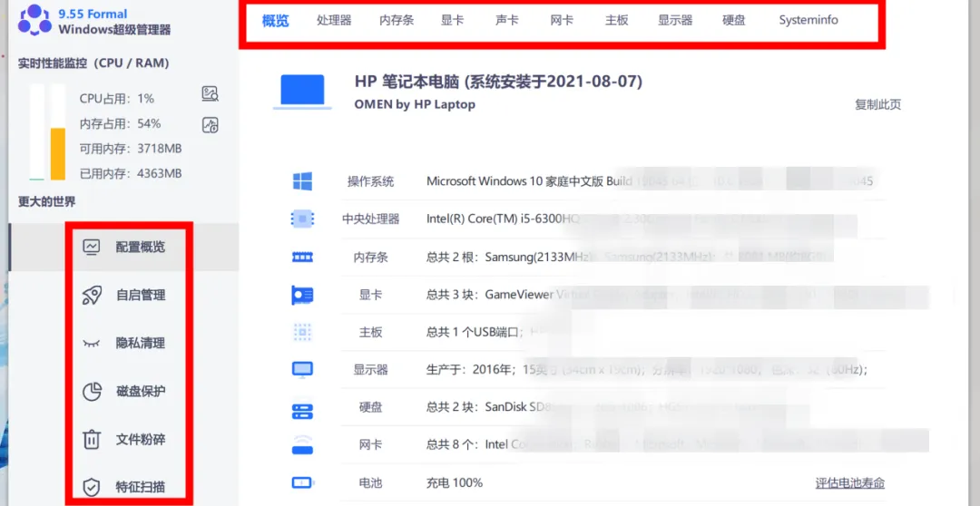Click the battery icon in 电池 row

click(x=303, y=483)
